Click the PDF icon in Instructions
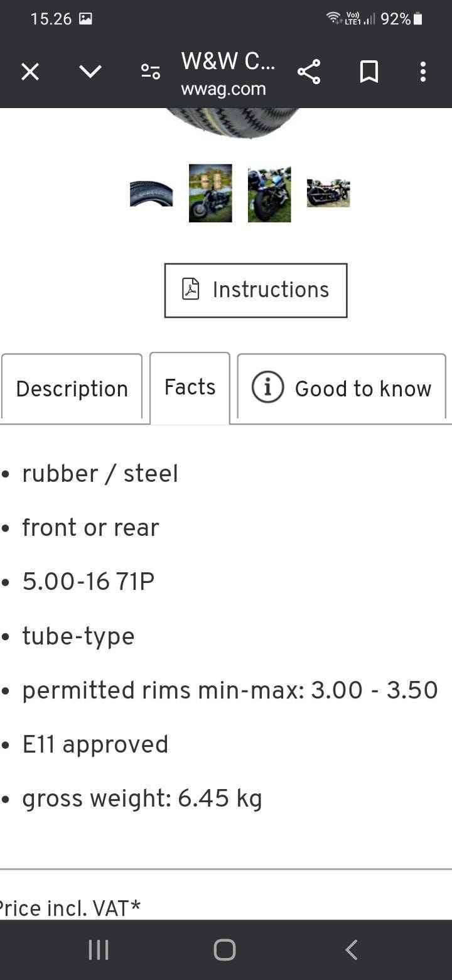452x980 pixels. pos(190,290)
